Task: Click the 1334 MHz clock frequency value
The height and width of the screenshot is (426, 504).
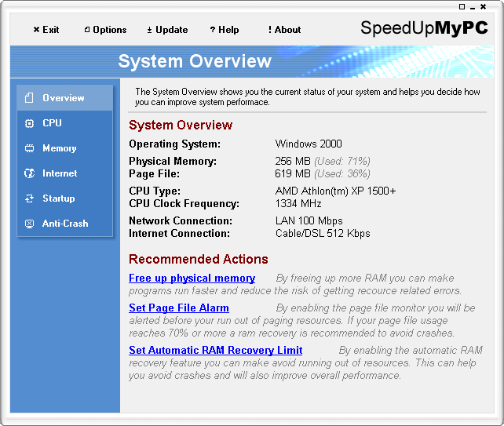Action: pos(298,204)
